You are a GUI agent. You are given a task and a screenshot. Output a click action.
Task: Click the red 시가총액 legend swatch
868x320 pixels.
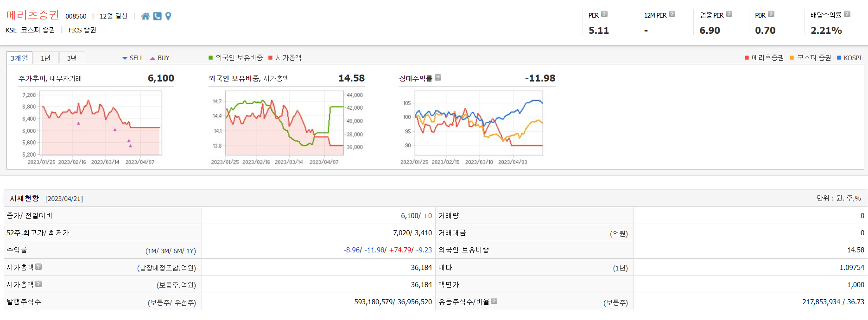271,57
